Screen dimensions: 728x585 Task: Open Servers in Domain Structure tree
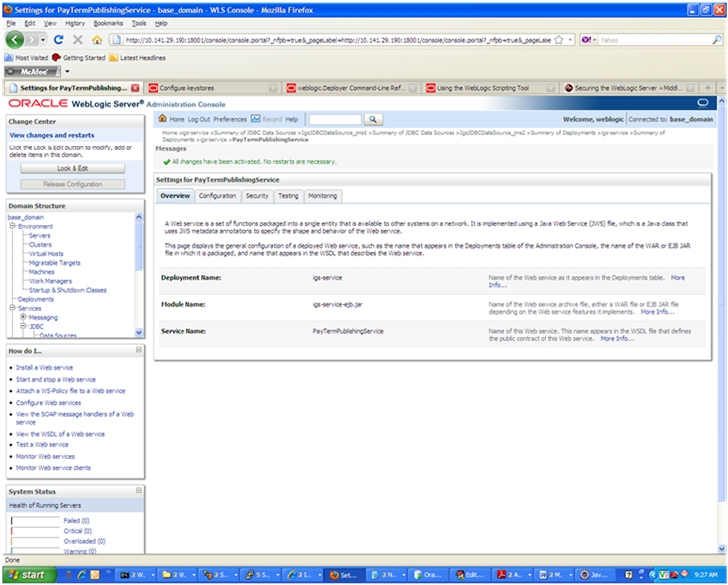tap(40, 235)
